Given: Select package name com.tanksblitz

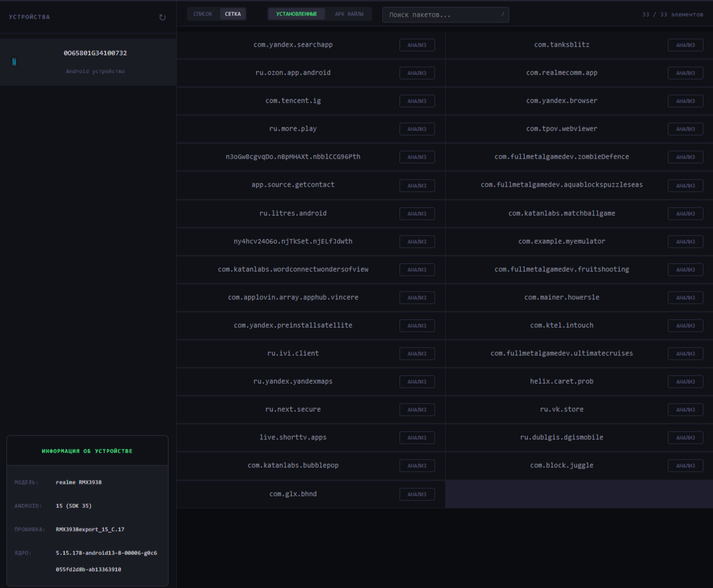Looking at the screenshot, I should [562, 45].
